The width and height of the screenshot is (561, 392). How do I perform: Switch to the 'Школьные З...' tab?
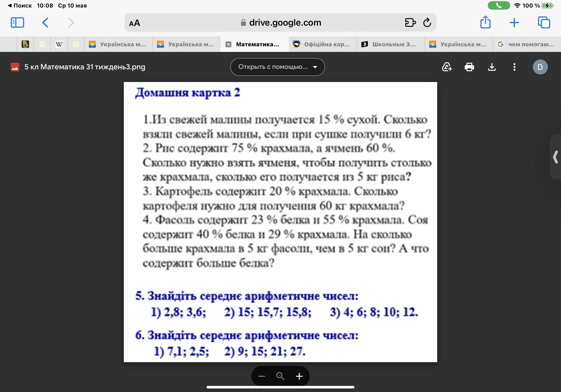click(x=390, y=44)
